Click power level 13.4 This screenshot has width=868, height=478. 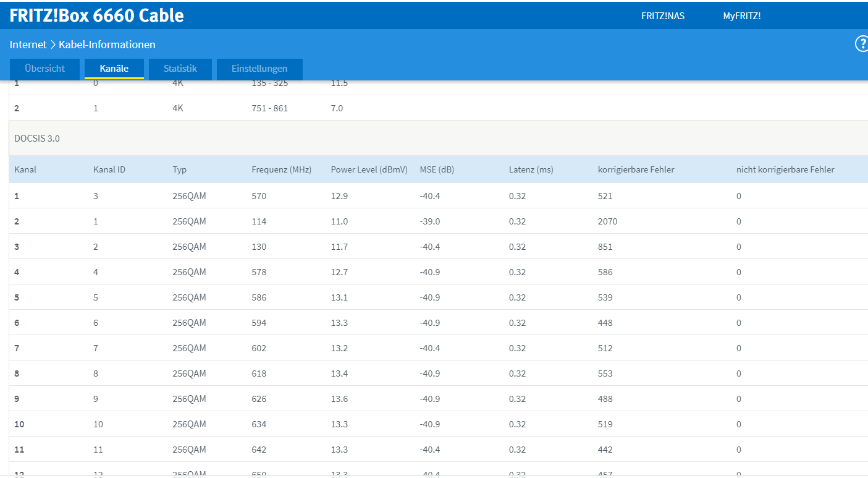click(339, 373)
